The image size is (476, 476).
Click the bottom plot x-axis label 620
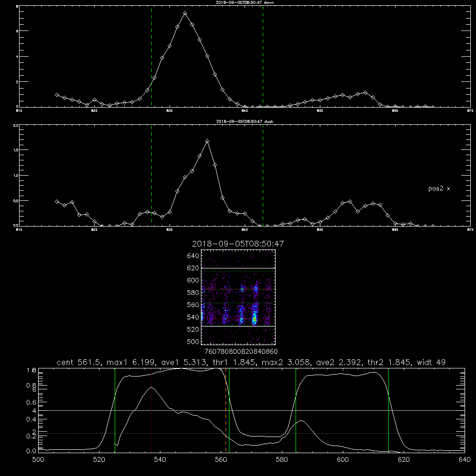click(x=404, y=459)
